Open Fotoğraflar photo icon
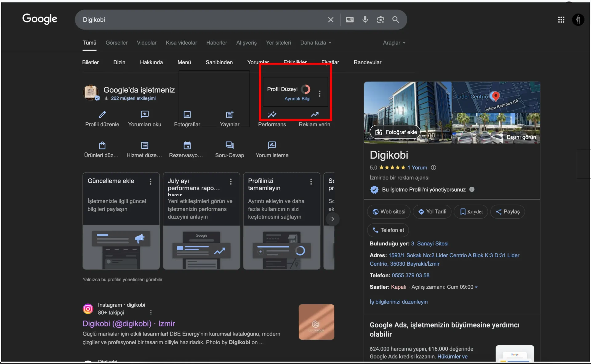This screenshot has height=364, width=591. 187,115
